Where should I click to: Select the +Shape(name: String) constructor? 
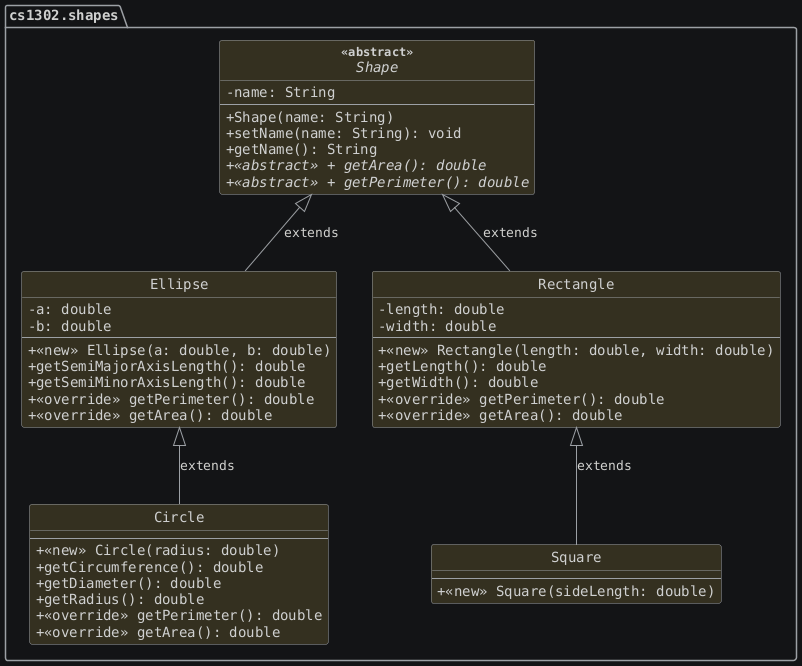(310, 118)
